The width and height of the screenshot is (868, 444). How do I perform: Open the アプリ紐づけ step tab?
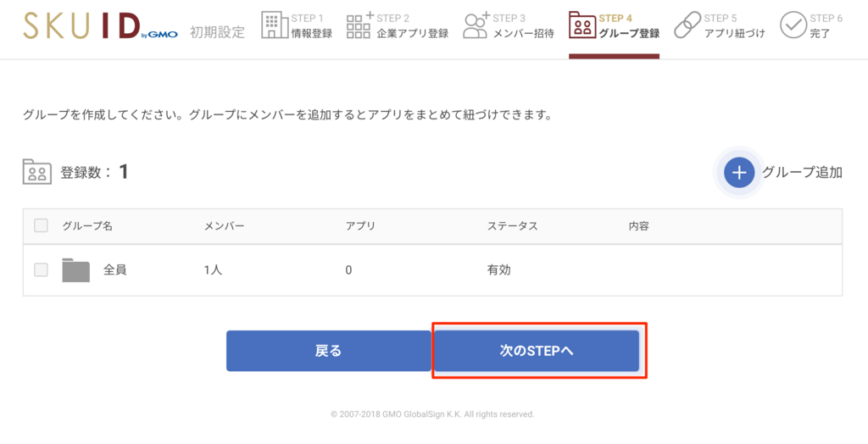[x=720, y=25]
